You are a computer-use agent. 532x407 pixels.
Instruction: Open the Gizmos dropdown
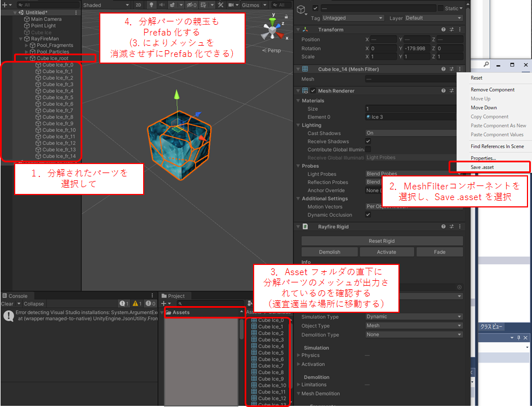[254, 5]
